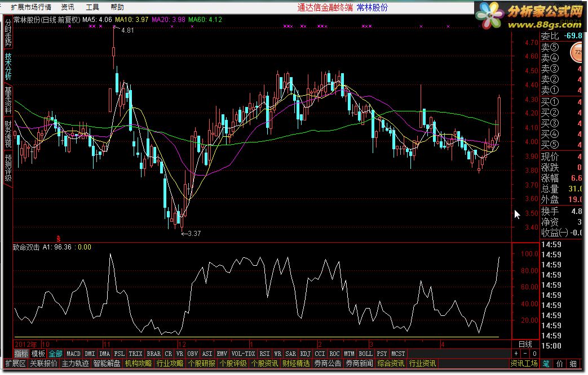Apply the DMA indicator
The width and height of the screenshot is (588, 375).
click(x=105, y=354)
